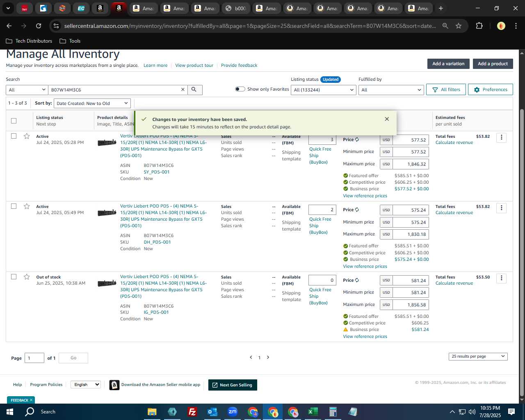Click the available quantity field showing 2
525x420 pixels.
click(x=322, y=210)
